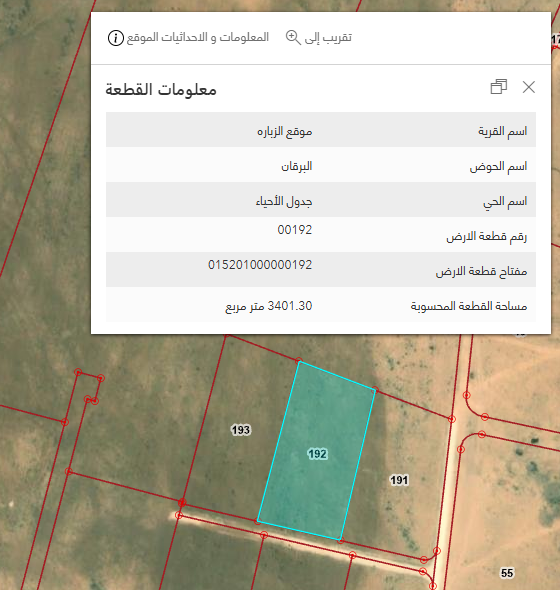Select the basin value البرقان

(x=297, y=166)
